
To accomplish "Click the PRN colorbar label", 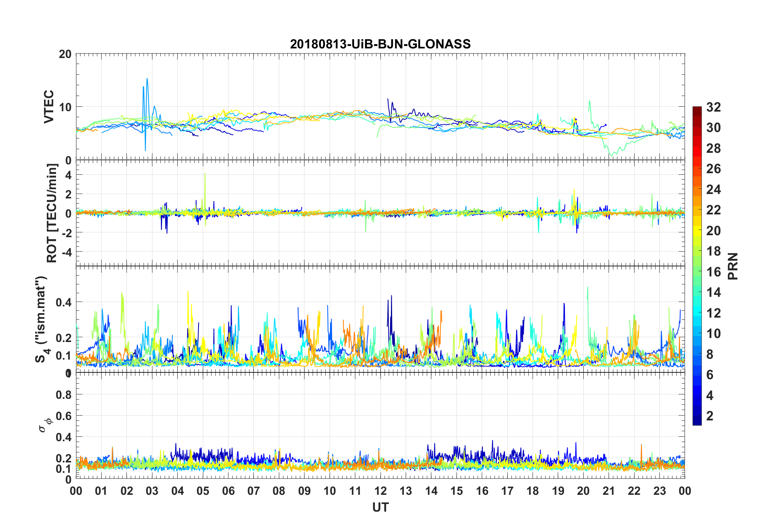I will pos(733,266).
